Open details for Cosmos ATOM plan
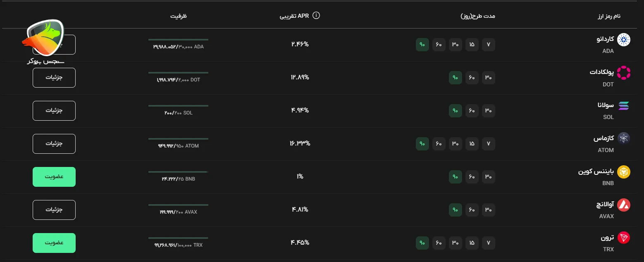The width and height of the screenshot is (644, 262). [54, 144]
